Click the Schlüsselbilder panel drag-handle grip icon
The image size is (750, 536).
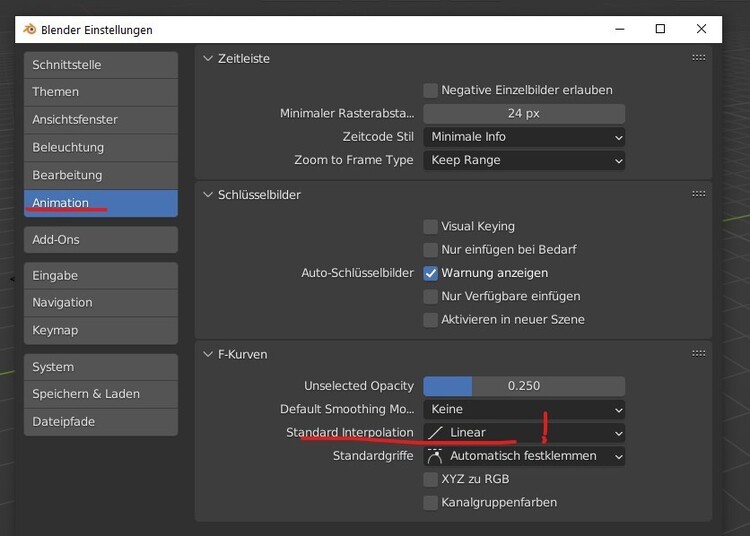tap(699, 194)
